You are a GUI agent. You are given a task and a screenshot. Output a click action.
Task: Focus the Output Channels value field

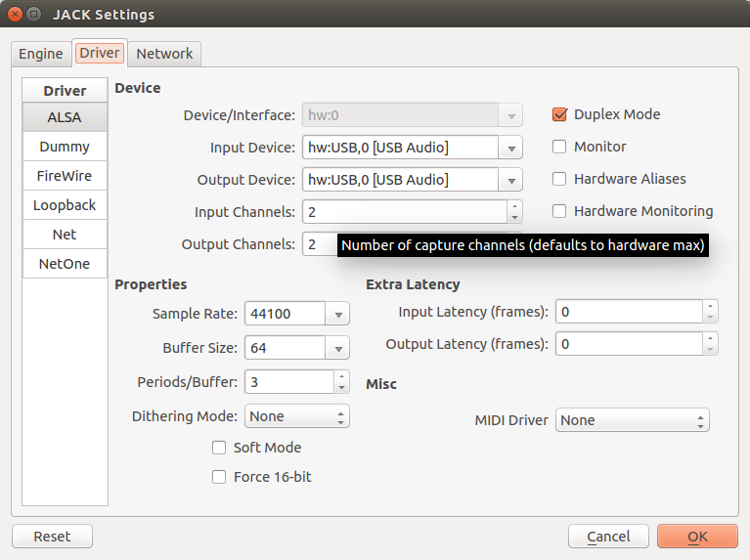(320, 244)
